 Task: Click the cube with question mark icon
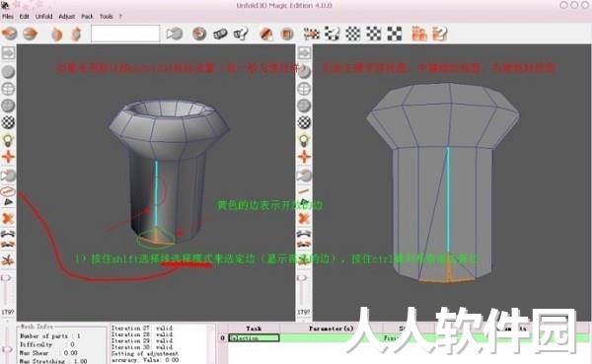[241, 34]
